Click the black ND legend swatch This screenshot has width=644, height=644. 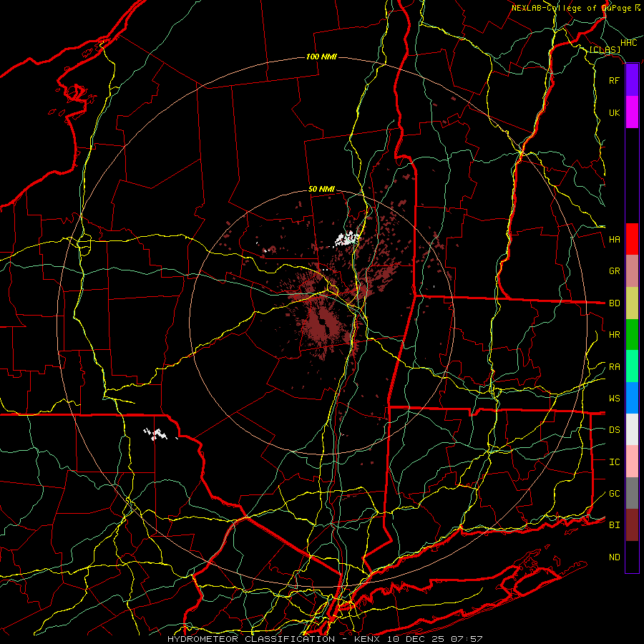coord(632,557)
